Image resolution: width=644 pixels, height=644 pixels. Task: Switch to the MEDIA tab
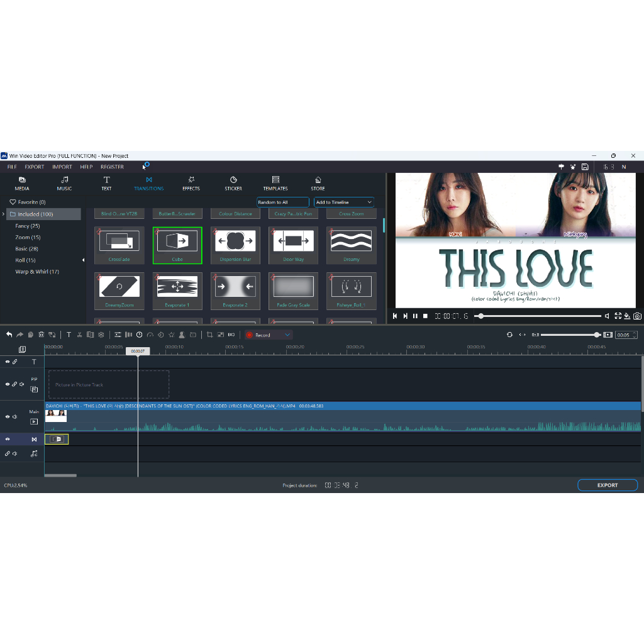pyautogui.click(x=22, y=183)
